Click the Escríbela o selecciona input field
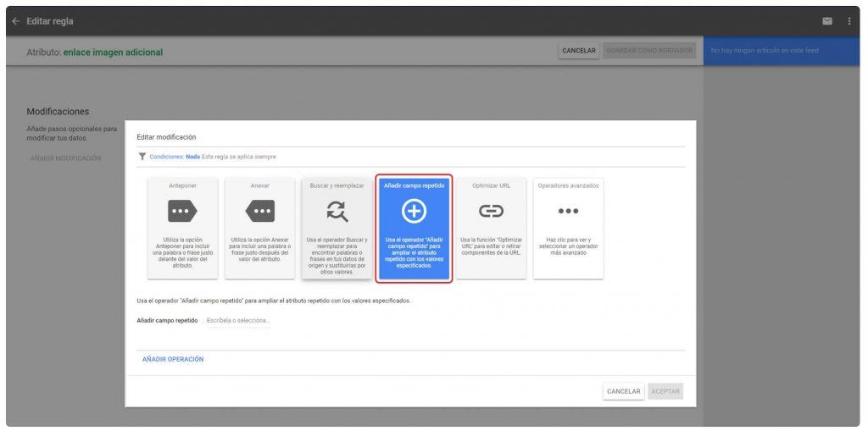The image size is (868, 431). coord(238,320)
